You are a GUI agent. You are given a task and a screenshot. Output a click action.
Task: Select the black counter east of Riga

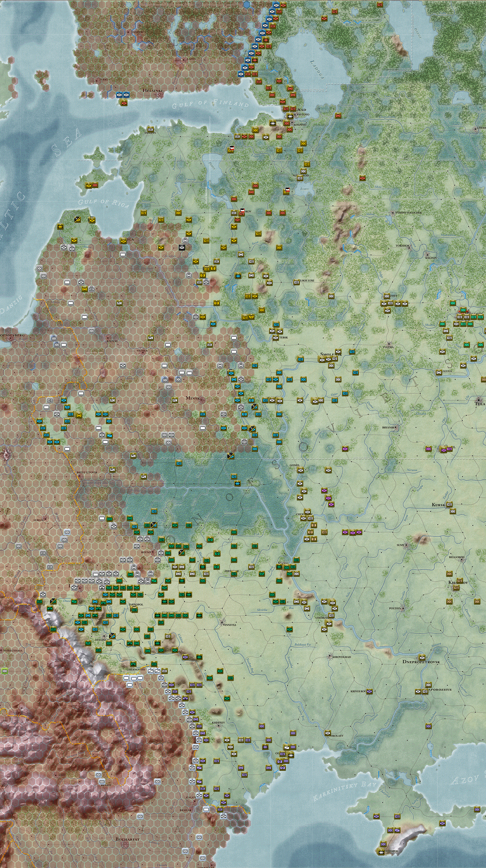click(182, 247)
